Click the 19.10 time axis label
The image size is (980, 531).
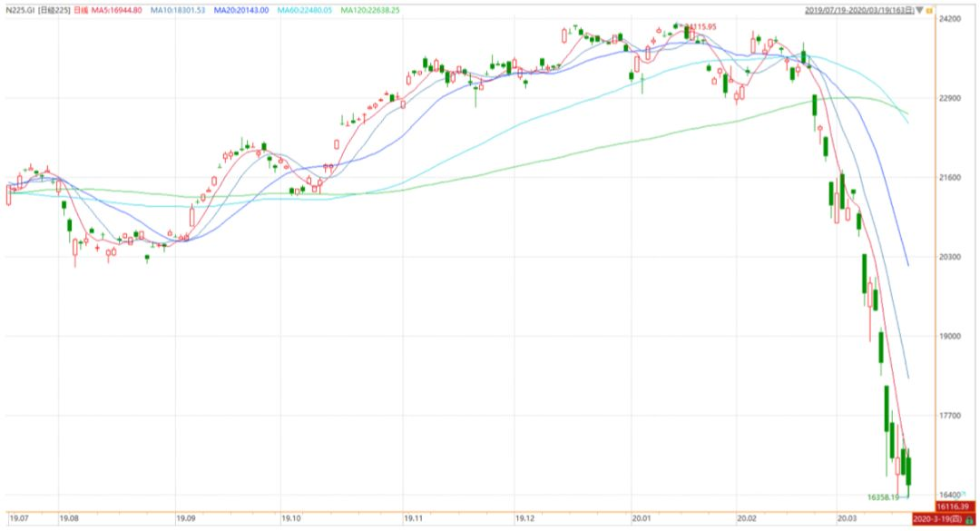pos(291,518)
